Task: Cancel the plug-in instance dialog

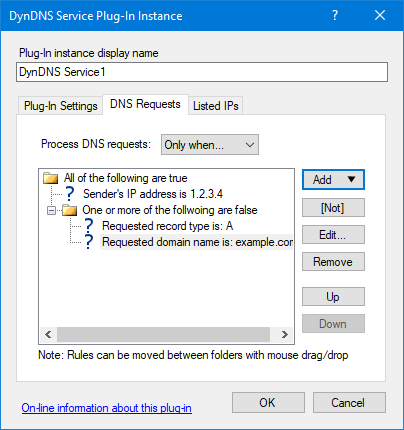Action: tap(349, 403)
